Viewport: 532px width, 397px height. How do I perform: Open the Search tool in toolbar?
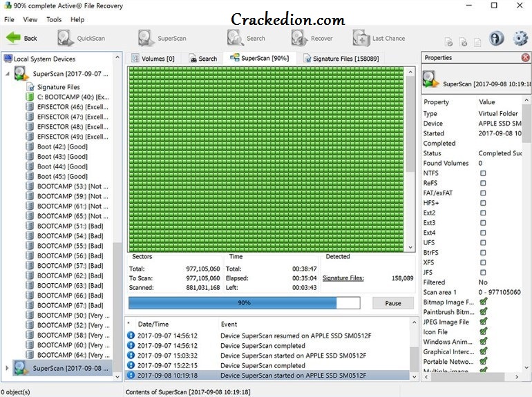(247, 38)
